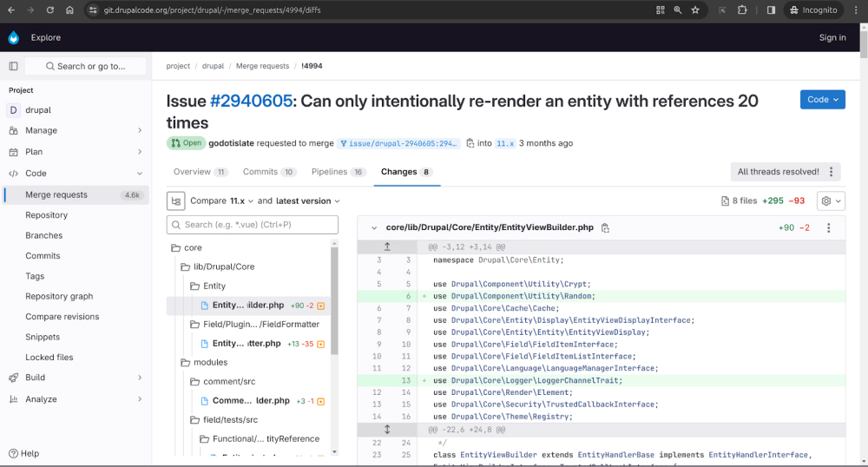The image size is (868, 467).
Task: Open the threads options three-dot menu
Action: pos(831,172)
